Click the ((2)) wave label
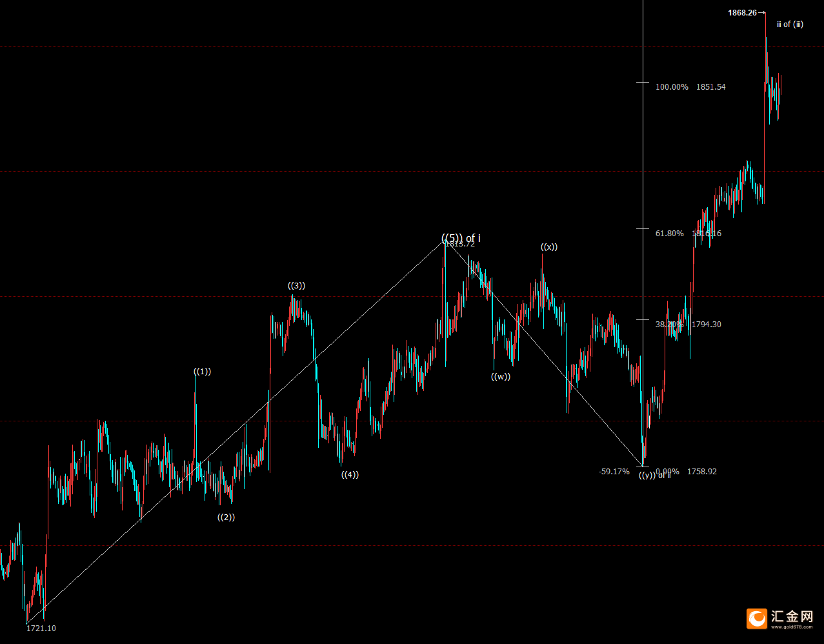This screenshot has height=644, width=824. pos(226,517)
